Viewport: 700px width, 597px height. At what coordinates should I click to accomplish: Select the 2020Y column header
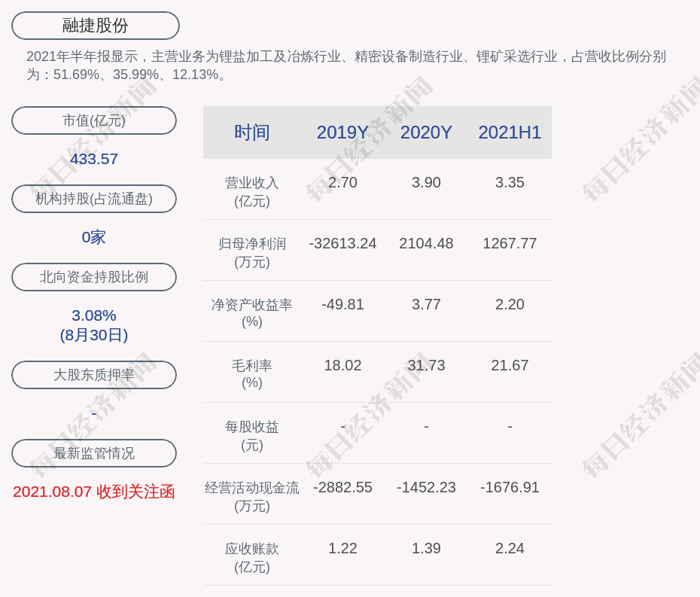pos(426,132)
